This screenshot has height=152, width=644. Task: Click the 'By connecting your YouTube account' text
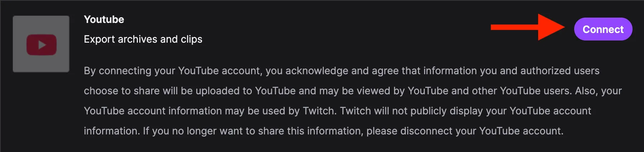click(x=173, y=71)
